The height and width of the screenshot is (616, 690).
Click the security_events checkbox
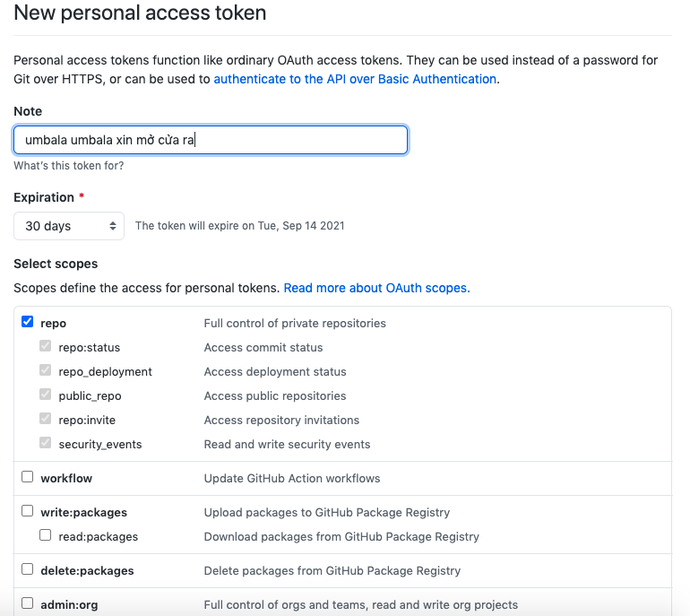click(x=45, y=443)
